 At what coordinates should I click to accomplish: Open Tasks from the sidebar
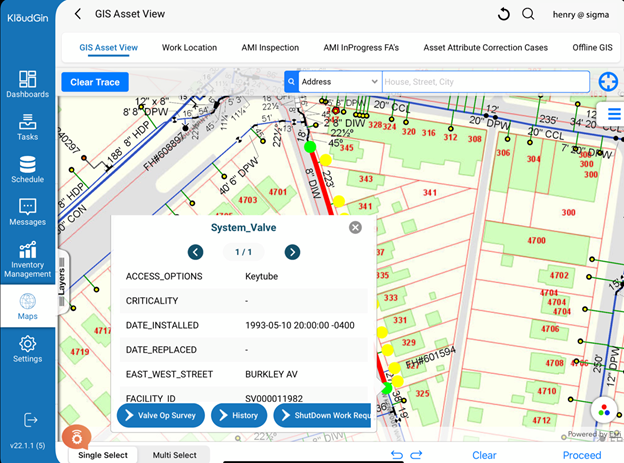[27, 127]
